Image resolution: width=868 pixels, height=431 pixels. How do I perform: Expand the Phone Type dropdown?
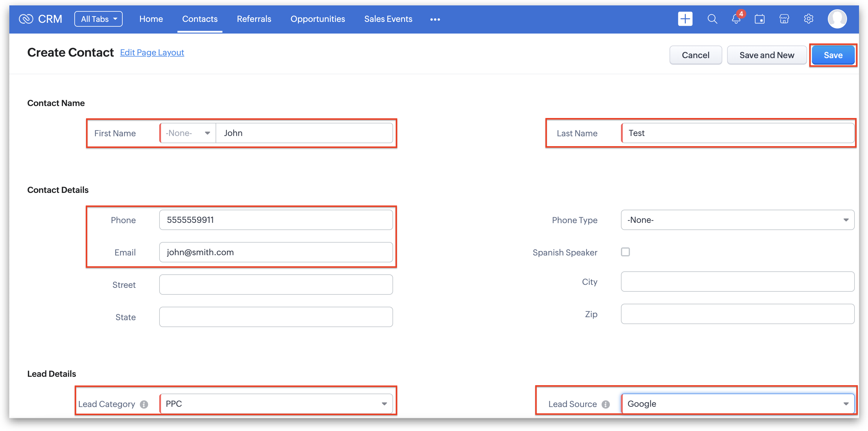pos(737,220)
